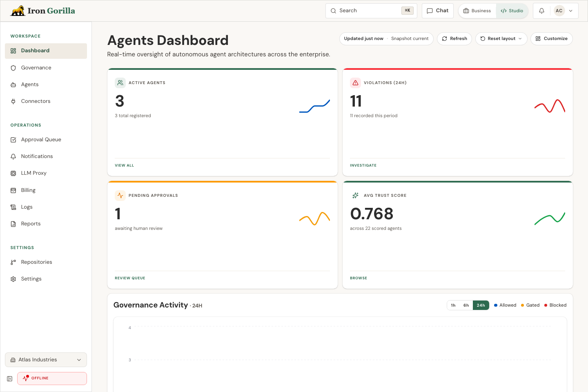Open the Reset layout dropdown
588x392 pixels.
[x=501, y=39]
